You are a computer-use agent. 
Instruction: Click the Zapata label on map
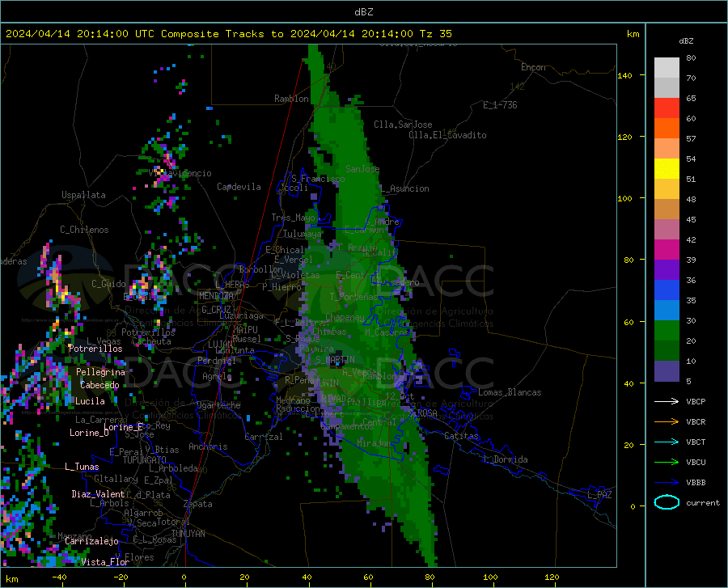click(x=198, y=504)
